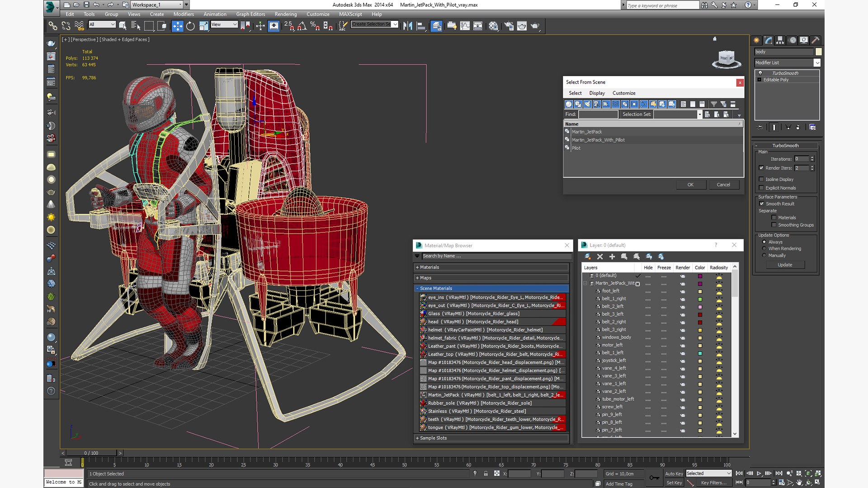
Task: Click Cancel in Select From Scene dialog
Action: click(x=723, y=184)
